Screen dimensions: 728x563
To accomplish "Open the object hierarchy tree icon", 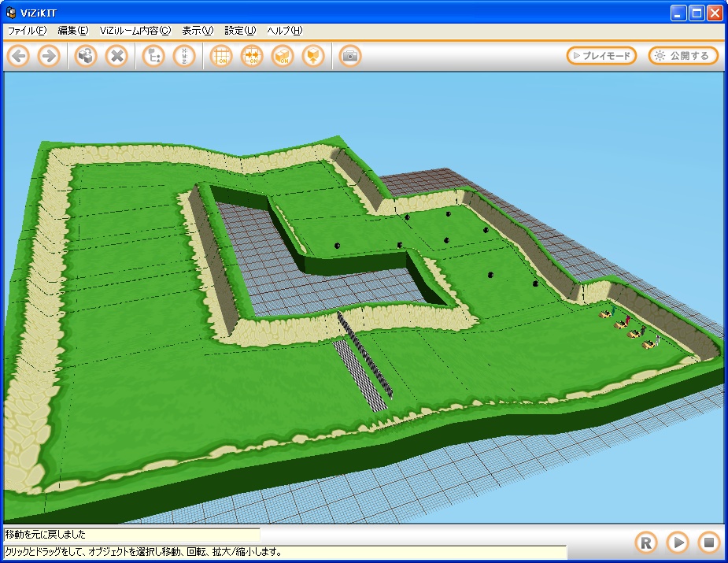I will point(153,56).
